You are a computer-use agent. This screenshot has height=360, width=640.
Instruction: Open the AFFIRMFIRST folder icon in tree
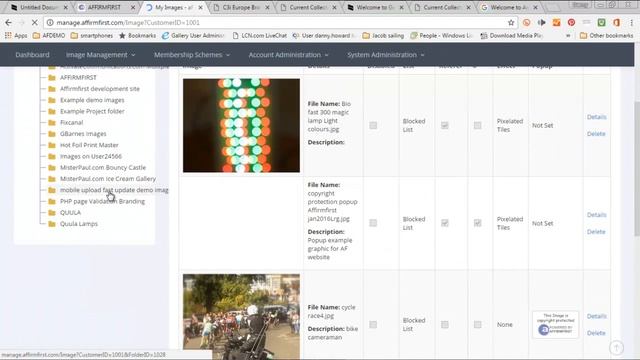click(52, 78)
